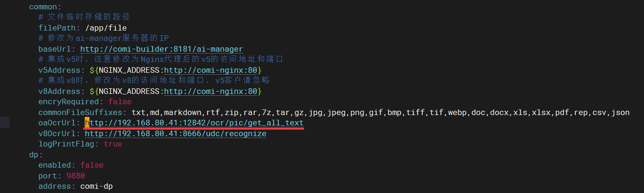
Task: Click the encryRequired false value
Action: click(x=120, y=102)
